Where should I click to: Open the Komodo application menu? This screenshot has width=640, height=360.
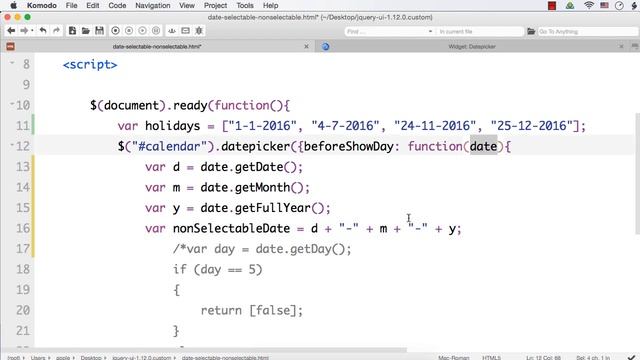pos(42,5)
